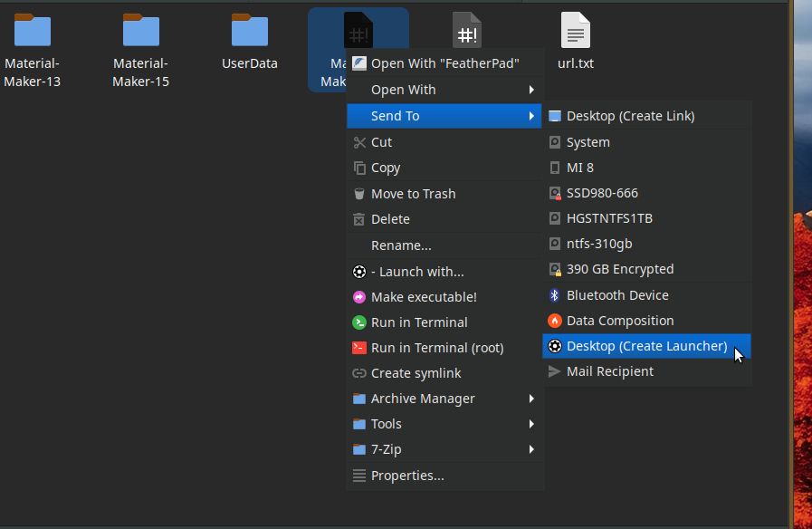Click the Data Composition flame icon
Image resolution: width=812 pixels, height=529 pixels.
pos(555,321)
